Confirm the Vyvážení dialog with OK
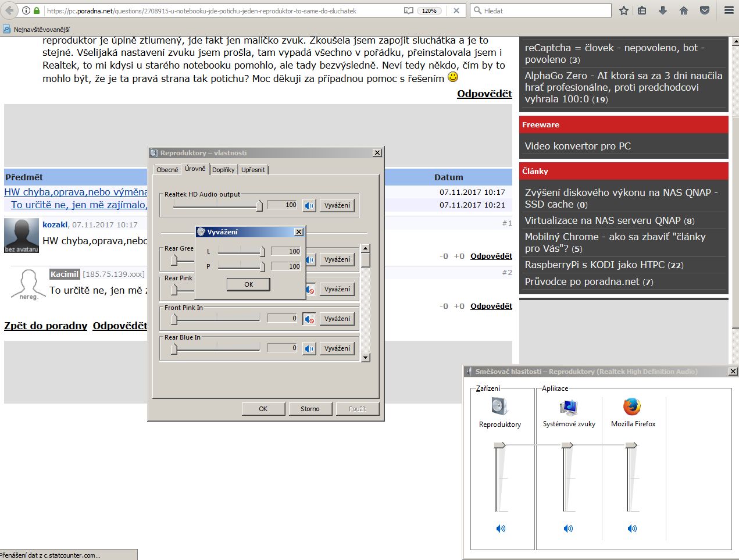 (x=248, y=284)
